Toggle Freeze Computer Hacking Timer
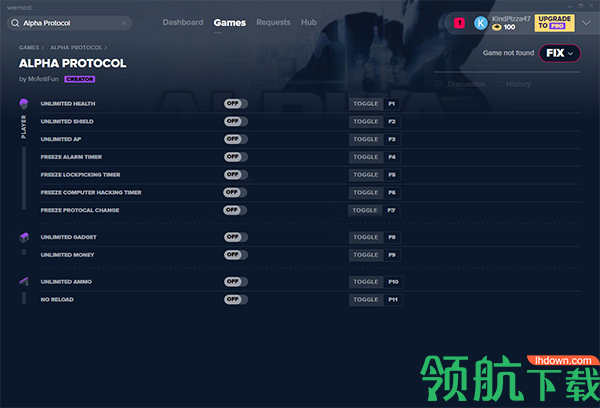 (x=235, y=192)
